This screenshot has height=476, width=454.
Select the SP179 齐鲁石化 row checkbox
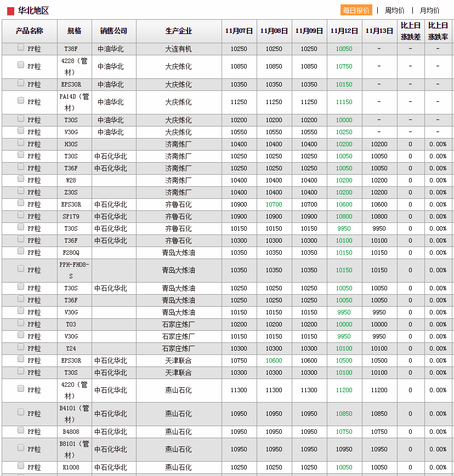pyautogui.click(x=21, y=215)
